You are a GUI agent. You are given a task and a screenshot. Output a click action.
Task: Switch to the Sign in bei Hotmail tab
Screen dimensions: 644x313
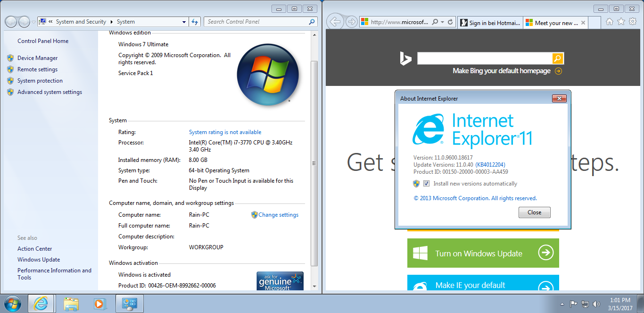click(490, 23)
